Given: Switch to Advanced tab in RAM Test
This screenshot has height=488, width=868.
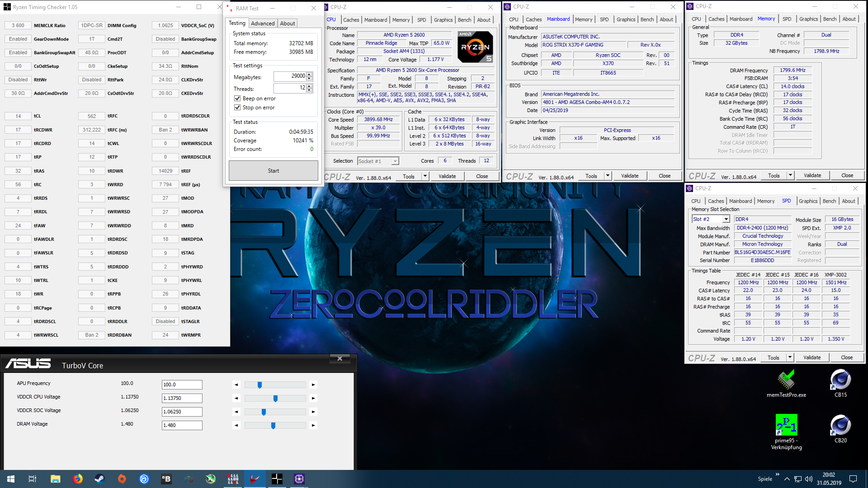Looking at the screenshot, I should point(263,23).
